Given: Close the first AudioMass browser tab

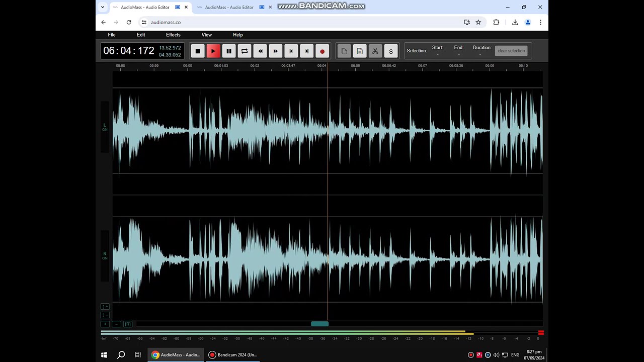Looking at the screenshot, I should [187, 8].
